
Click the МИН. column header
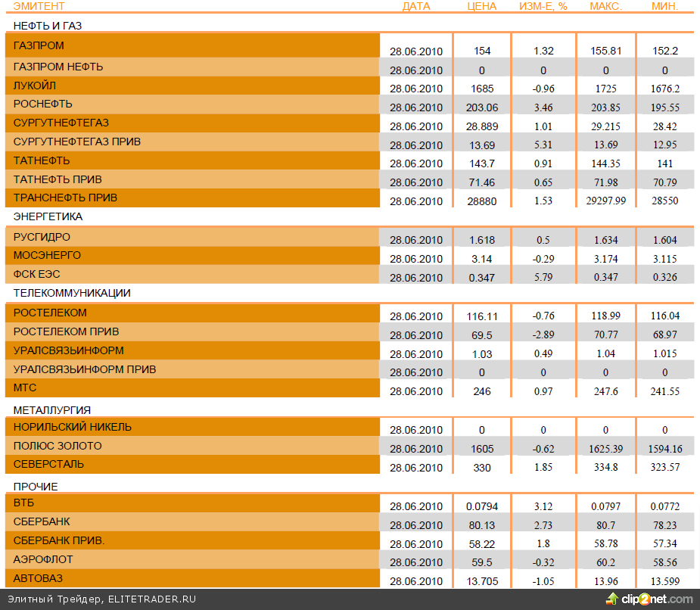(664, 6)
